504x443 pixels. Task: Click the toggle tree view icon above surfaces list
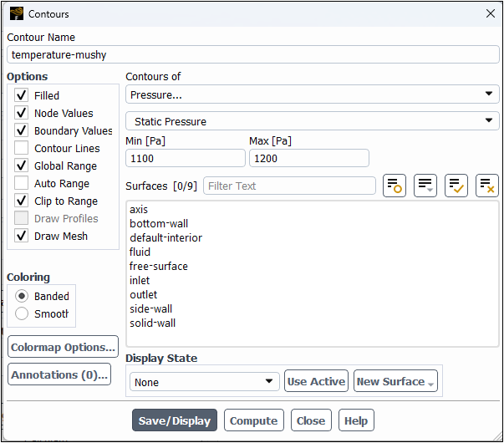pos(395,186)
